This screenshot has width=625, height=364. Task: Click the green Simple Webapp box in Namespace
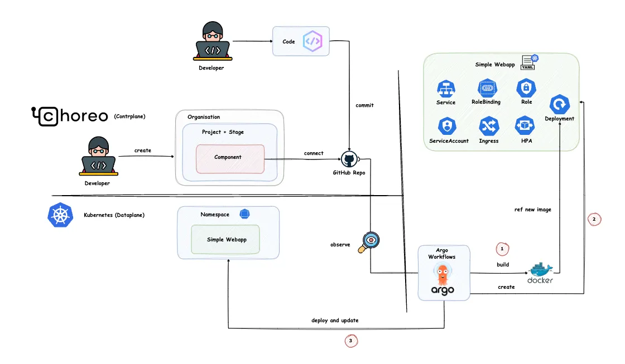point(225,239)
